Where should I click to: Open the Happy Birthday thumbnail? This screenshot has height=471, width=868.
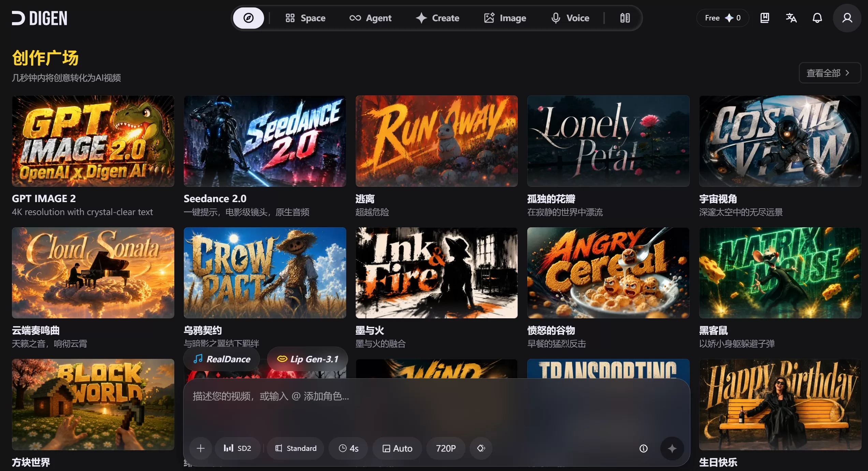coord(780,405)
